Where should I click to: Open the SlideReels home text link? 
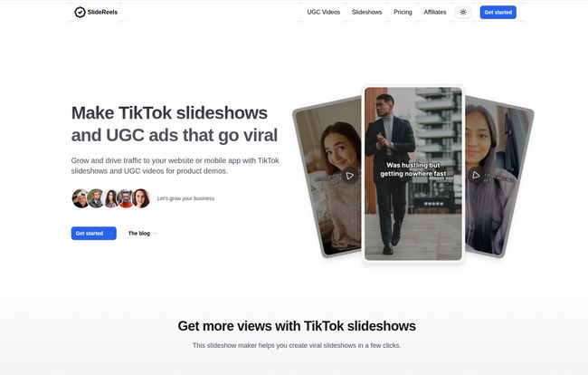102,12
